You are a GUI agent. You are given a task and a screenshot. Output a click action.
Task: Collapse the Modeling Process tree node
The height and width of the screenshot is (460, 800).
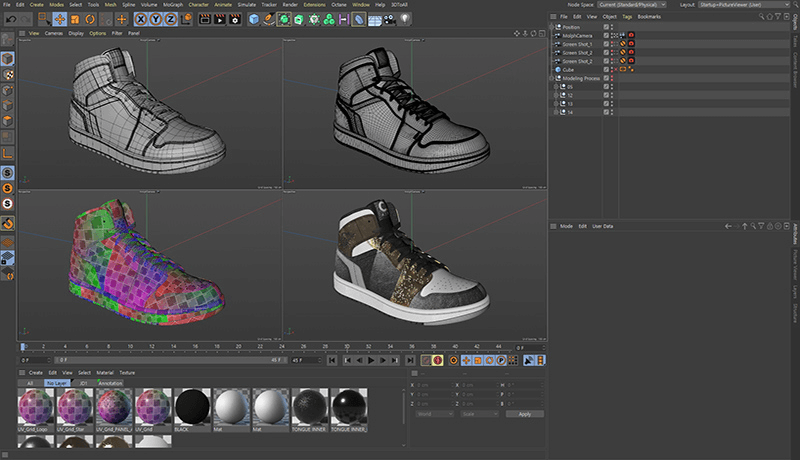[552, 78]
